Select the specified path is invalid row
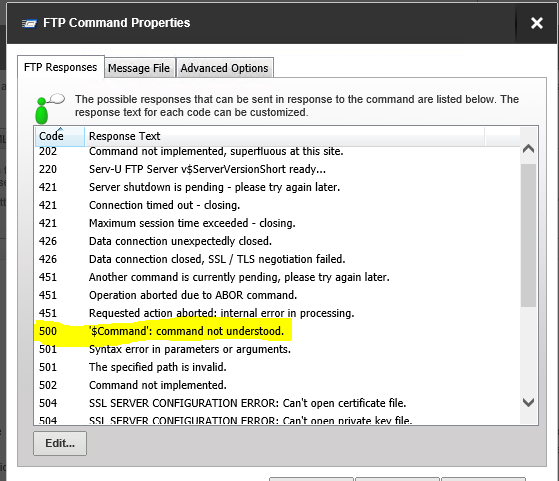The image size is (559, 481). 277,367
